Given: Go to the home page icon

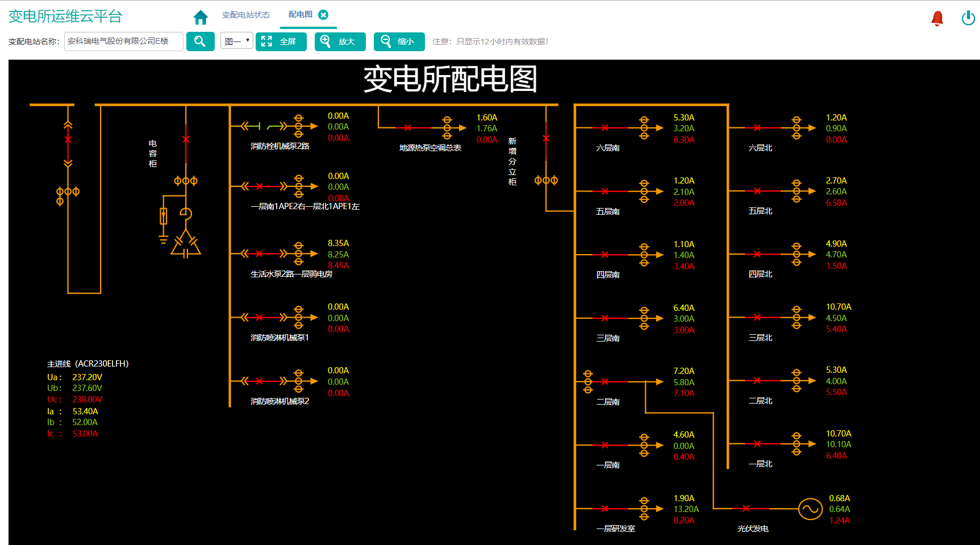Looking at the screenshot, I should coord(201,18).
